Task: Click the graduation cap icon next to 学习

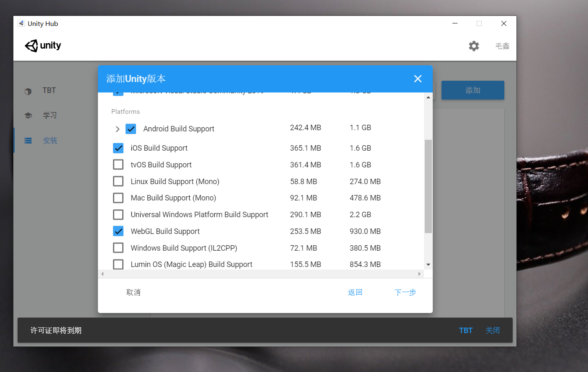Action: click(x=28, y=115)
